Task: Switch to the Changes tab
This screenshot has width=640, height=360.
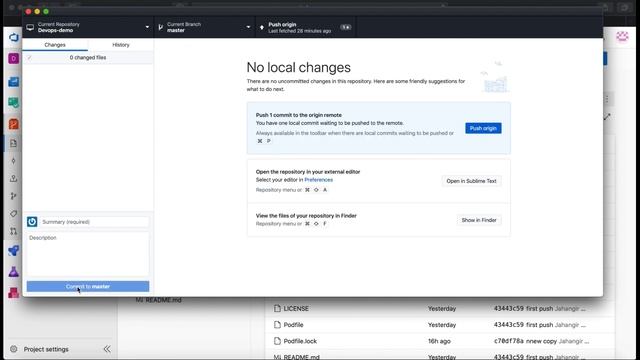Action: (x=55, y=45)
